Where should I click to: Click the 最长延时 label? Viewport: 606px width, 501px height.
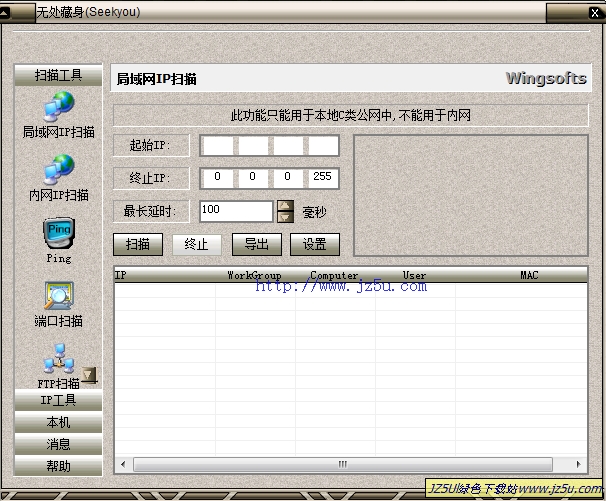pos(151,211)
